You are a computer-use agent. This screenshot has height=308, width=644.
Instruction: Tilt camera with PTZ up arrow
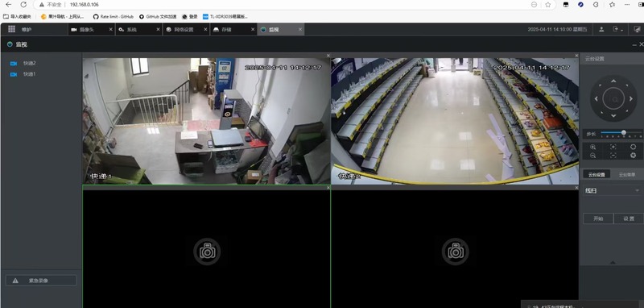tap(613, 81)
